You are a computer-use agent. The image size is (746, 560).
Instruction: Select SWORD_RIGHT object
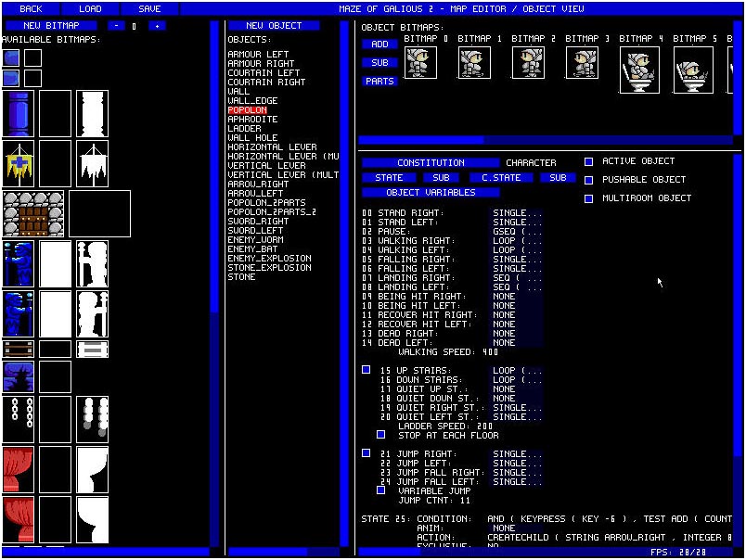[258, 221]
